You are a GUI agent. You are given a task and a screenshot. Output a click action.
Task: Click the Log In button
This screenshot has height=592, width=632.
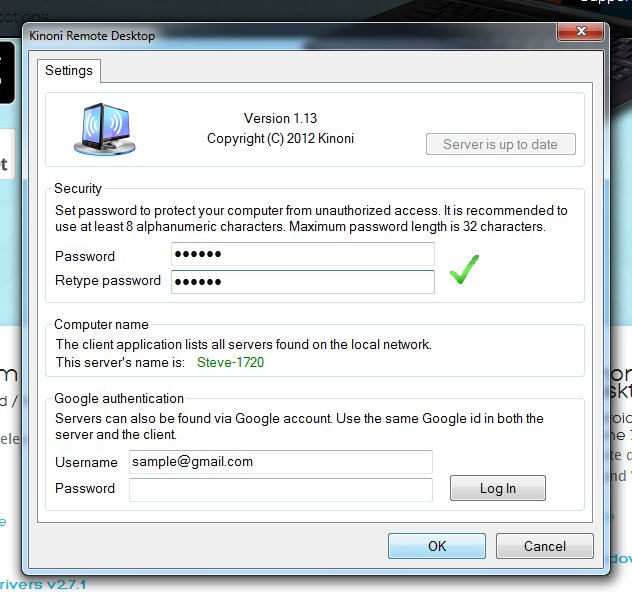pos(497,488)
